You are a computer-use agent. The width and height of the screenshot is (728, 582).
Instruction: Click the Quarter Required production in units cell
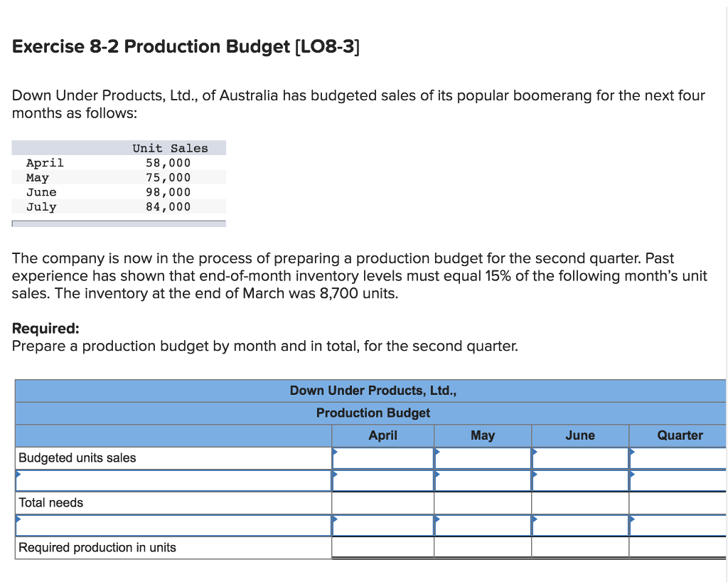tap(677, 547)
